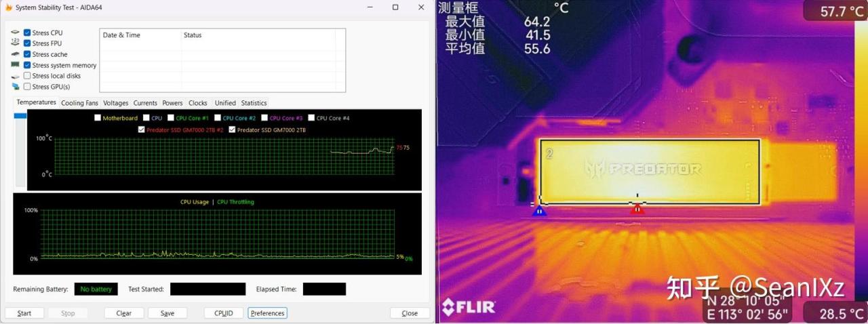Click the AIDA64 flame icon in title bar
The width and height of the screenshot is (868, 324).
(9, 7)
